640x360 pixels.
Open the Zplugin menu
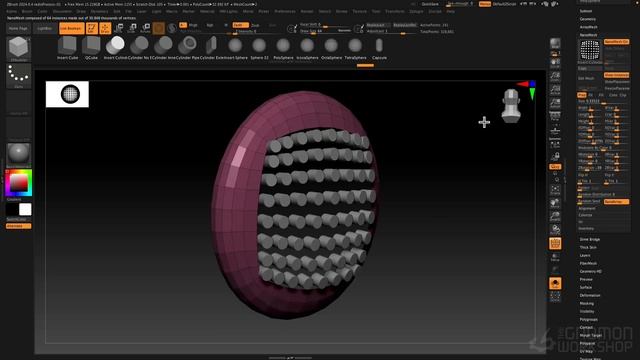416,11
